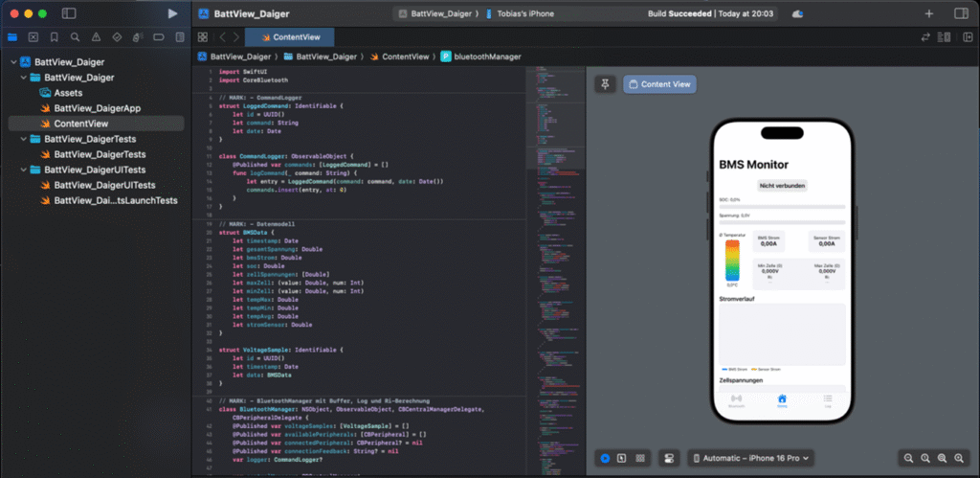Click the Content View preview button
Viewport: 980px width, 478px height.
coord(659,84)
